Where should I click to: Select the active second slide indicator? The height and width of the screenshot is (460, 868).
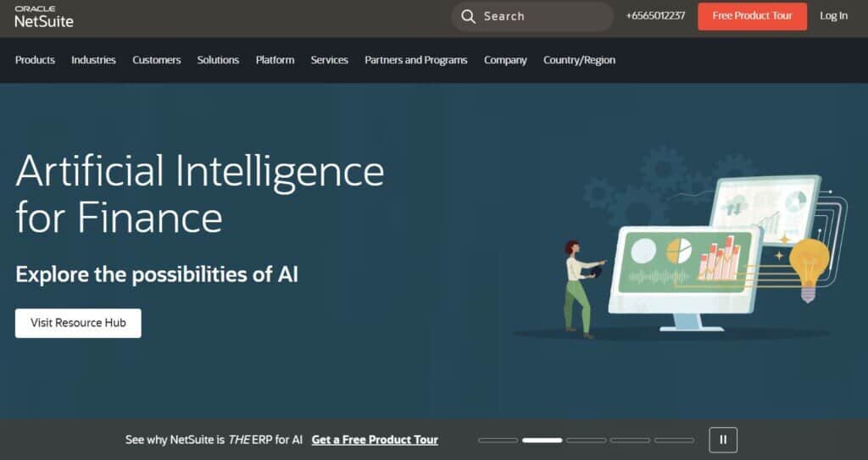tap(542, 440)
